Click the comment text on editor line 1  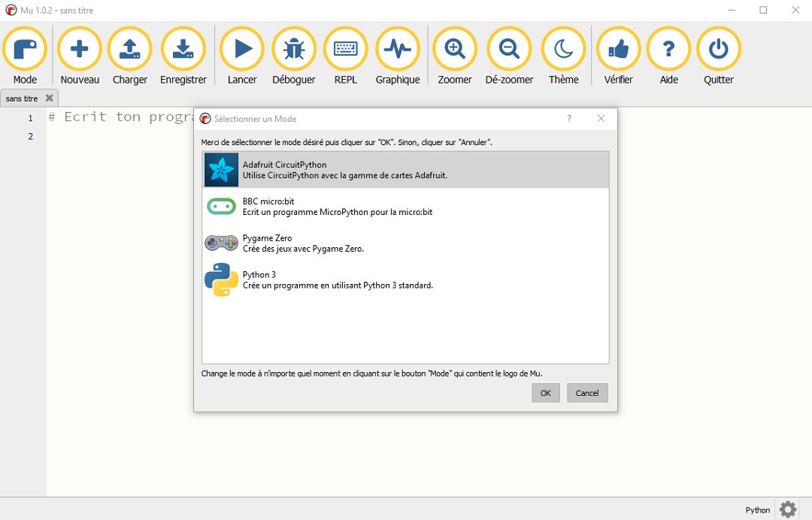coord(120,117)
